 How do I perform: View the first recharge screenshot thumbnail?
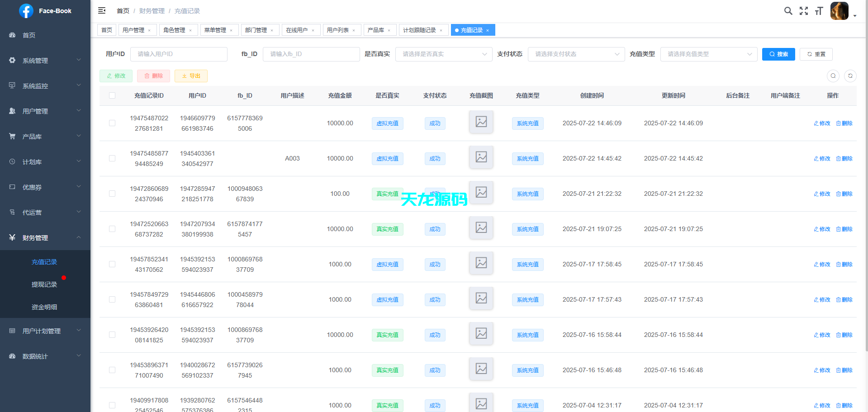[481, 122]
